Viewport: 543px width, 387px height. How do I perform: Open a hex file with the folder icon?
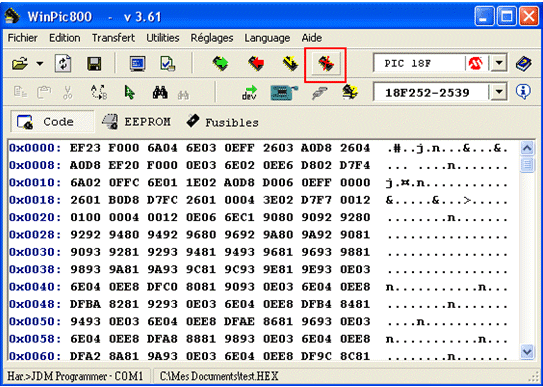pos(20,64)
